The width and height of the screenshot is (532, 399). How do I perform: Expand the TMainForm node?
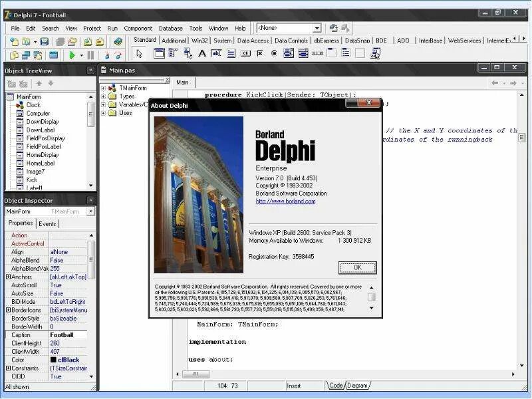(103, 88)
